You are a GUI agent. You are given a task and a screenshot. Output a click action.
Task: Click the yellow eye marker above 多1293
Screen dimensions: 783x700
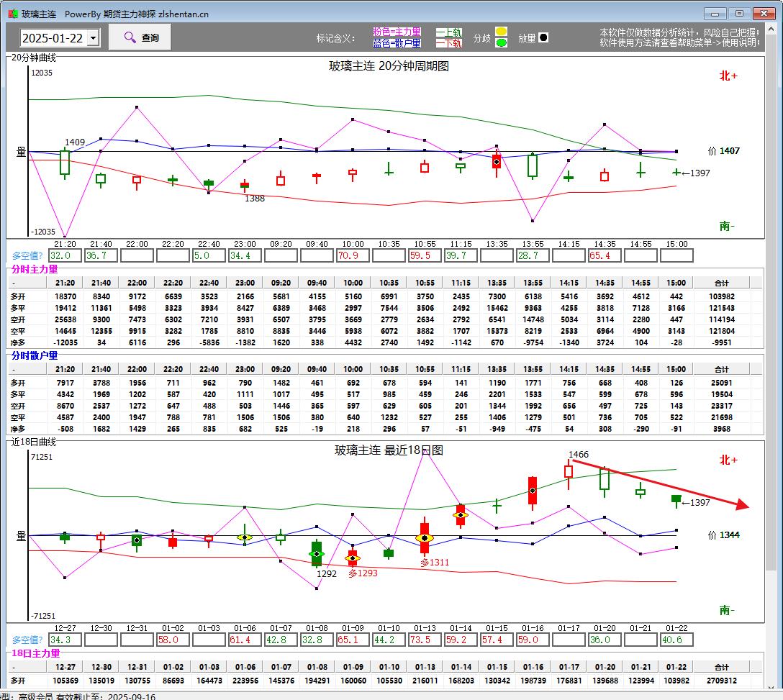[x=353, y=557]
